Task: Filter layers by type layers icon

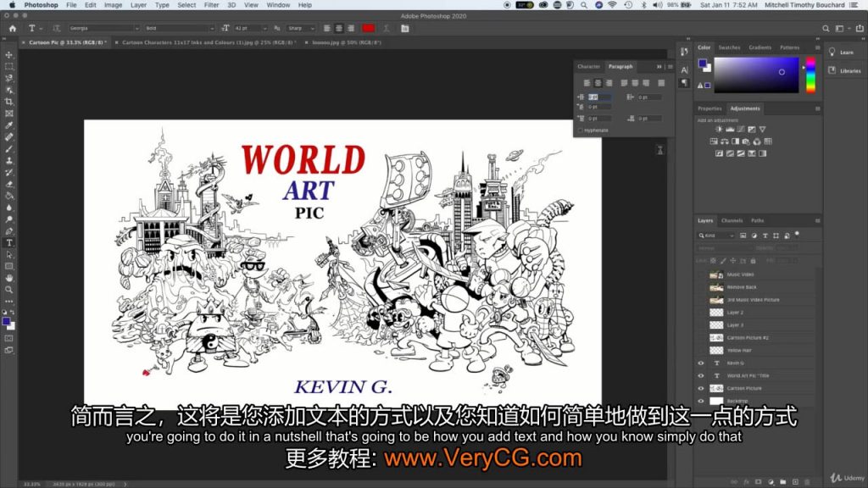Action: (x=765, y=236)
